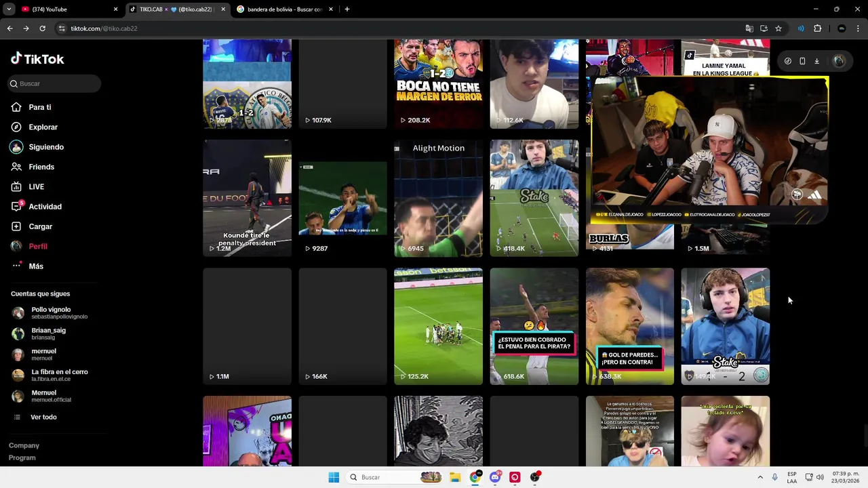
Task: Click the TikTok coins icon
Action: pos(787,61)
